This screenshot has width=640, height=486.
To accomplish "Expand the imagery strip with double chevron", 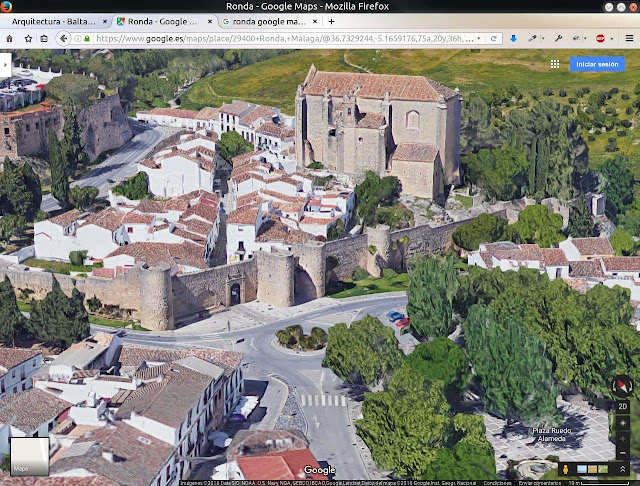I will pyautogui.click(x=622, y=470).
